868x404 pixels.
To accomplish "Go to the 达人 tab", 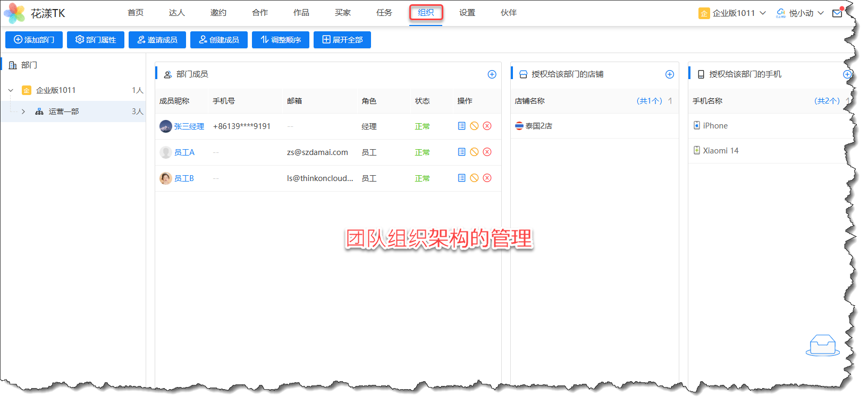I will point(177,13).
